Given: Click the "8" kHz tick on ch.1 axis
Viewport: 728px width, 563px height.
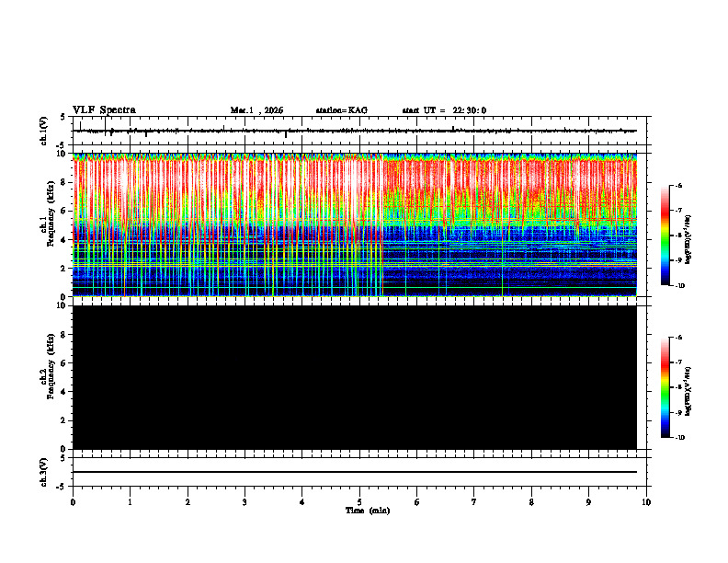Looking at the screenshot, I should (x=64, y=182).
